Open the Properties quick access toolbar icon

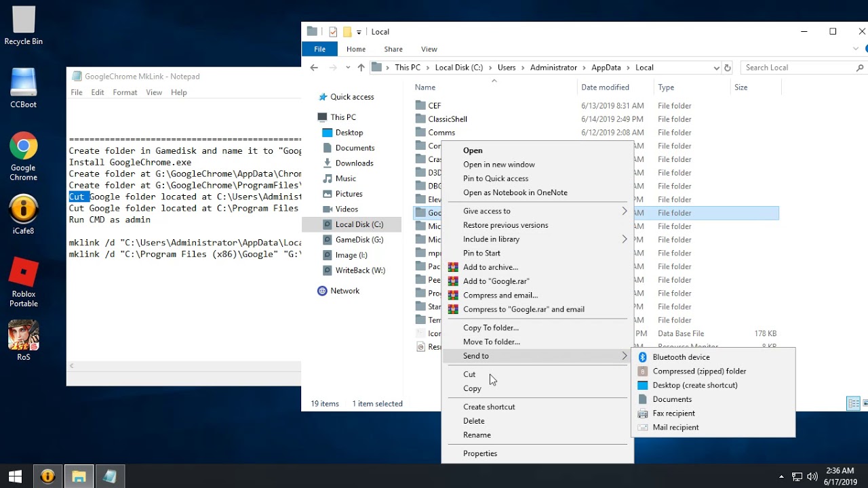point(333,31)
